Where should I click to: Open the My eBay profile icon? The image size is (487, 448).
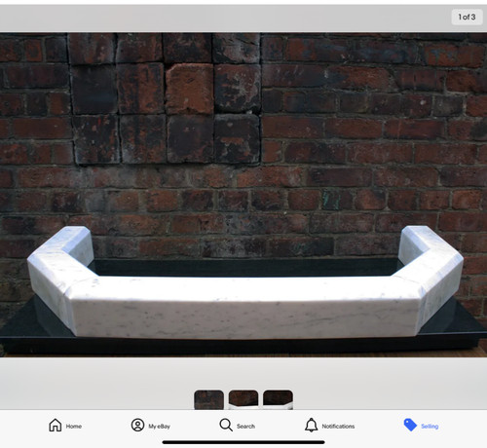[137, 425]
